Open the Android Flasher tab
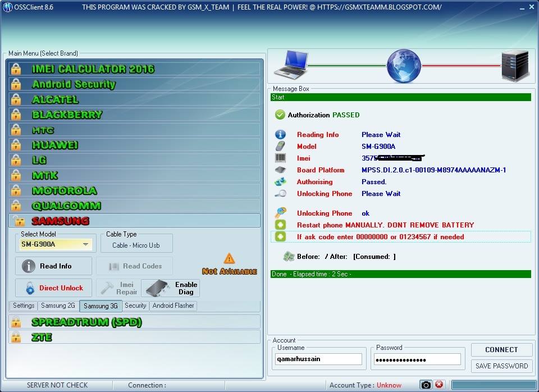This screenshot has width=539, height=392. coord(173,306)
